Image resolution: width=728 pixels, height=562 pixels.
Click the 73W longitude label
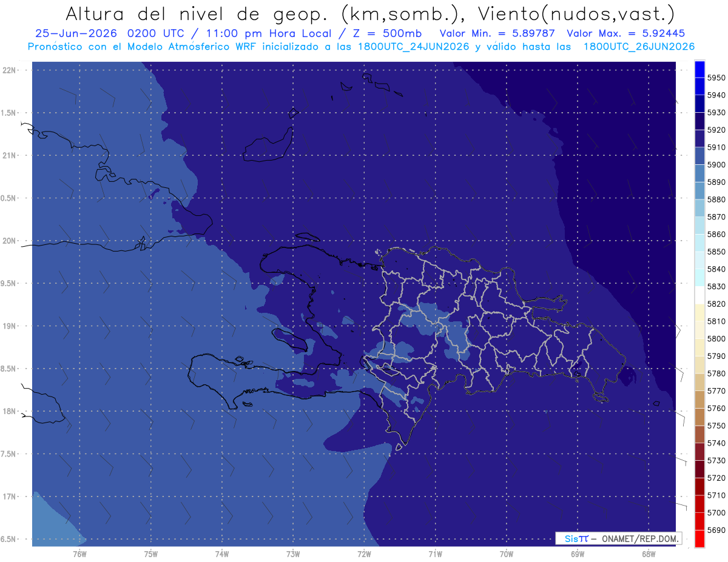292,554
